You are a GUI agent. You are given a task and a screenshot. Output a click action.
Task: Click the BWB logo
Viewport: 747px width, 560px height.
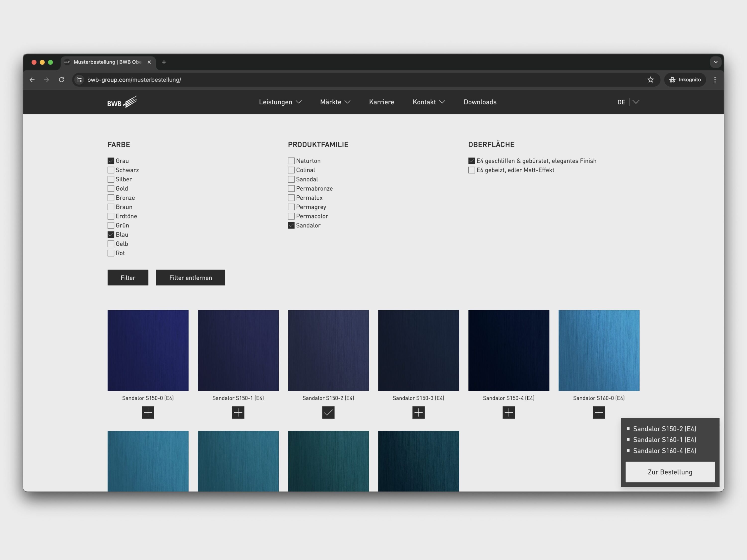tap(122, 102)
